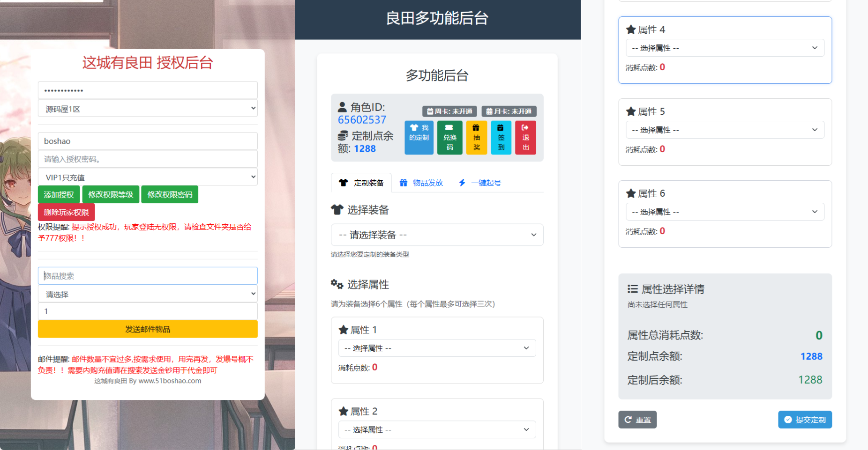Expand the 请选择装备 equipment dropdown
Viewport: 868px width, 450px height.
pyautogui.click(x=437, y=235)
